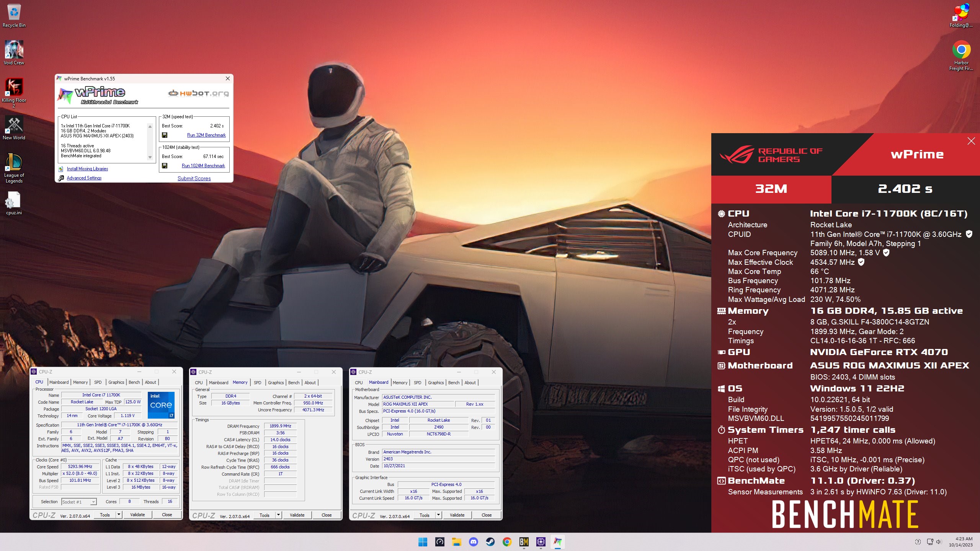Select Memory tab in CPU-Z Mainboard window
This screenshot has height=551, width=980.
[400, 383]
